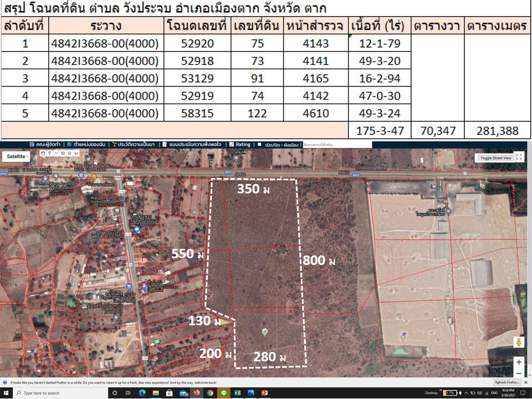Open Google Chrome from taskbar
532x399 pixels.
point(211,393)
